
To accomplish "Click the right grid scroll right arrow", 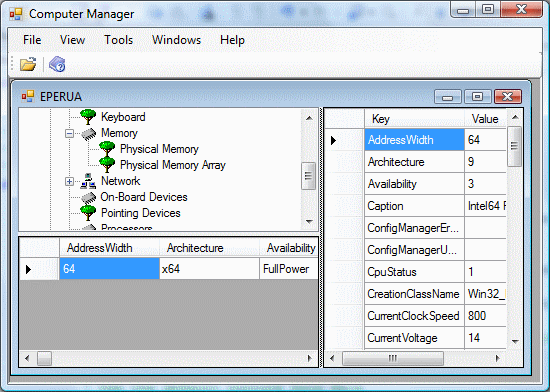I will [x=497, y=358].
